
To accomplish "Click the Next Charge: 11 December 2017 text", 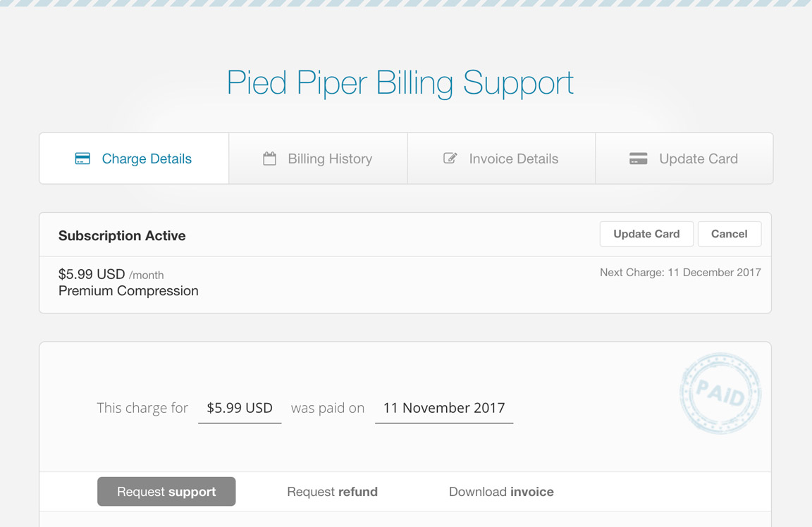I will [x=680, y=272].
